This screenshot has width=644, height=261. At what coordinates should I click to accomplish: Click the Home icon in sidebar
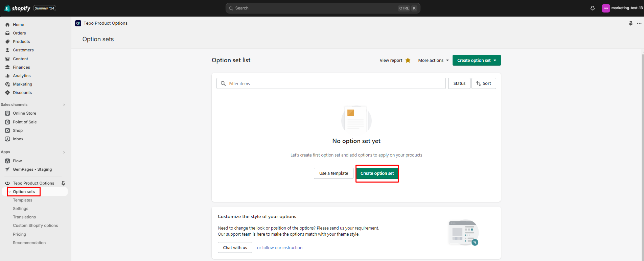click(7, 25)
